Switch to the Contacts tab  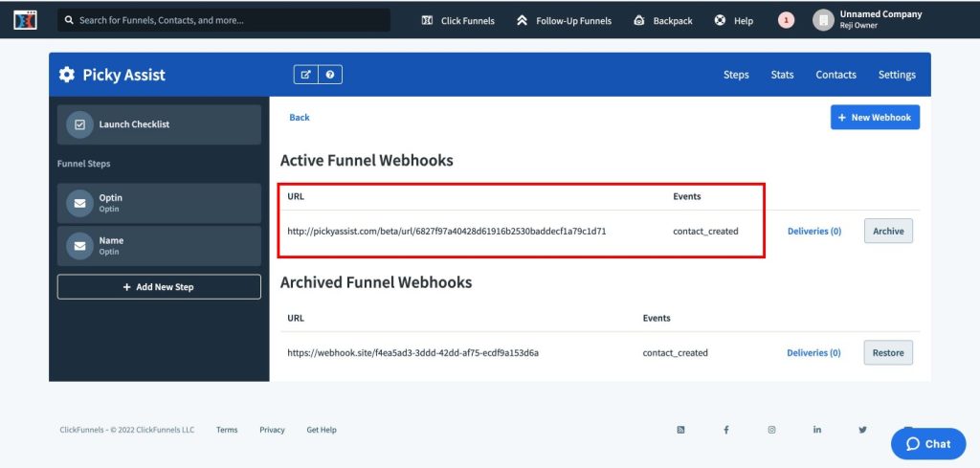835,75
